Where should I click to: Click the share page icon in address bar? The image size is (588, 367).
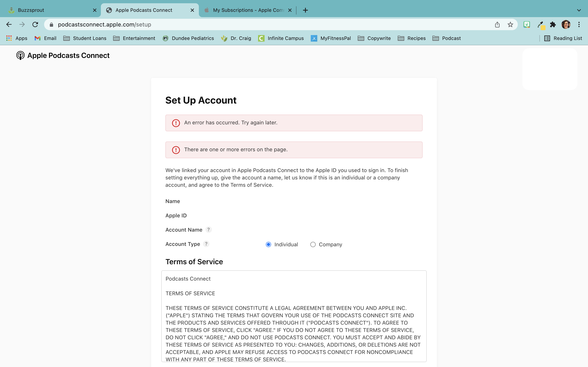(x=497, y=24)
